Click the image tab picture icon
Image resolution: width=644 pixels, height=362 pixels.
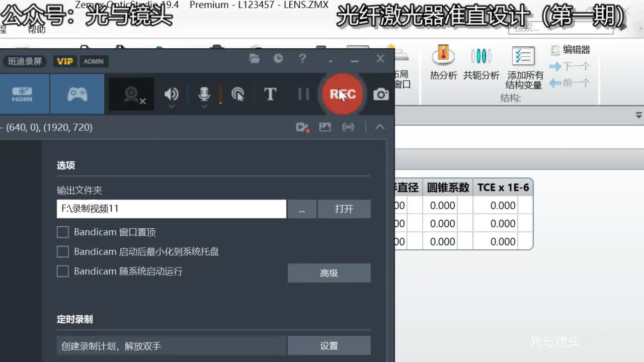(325, 127)
